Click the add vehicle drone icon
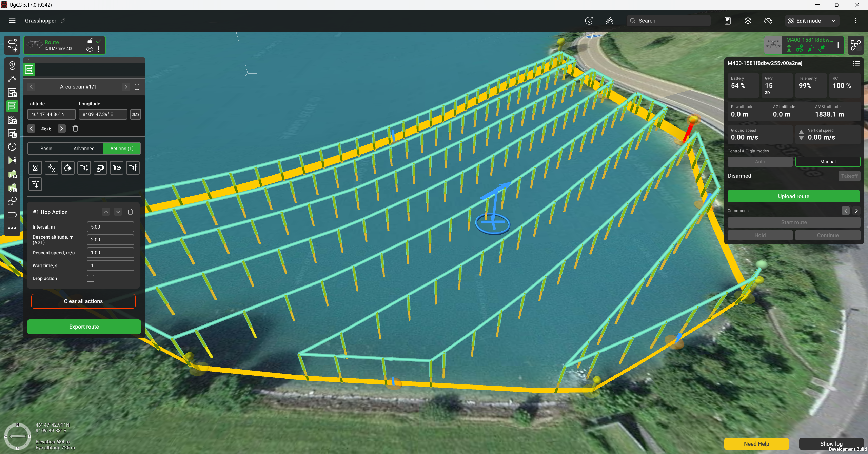Screen dimensions: 868x454 pyautogui.click(x=855, y=45)
